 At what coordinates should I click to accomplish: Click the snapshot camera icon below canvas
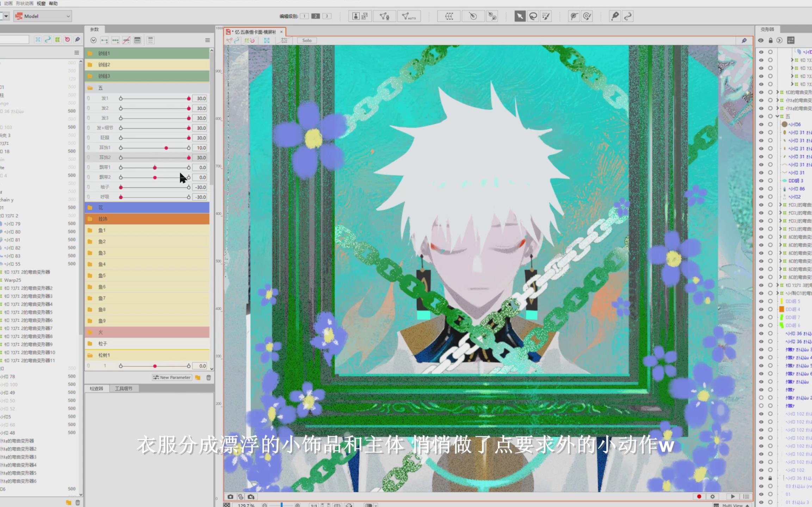(x=230, y=496)
